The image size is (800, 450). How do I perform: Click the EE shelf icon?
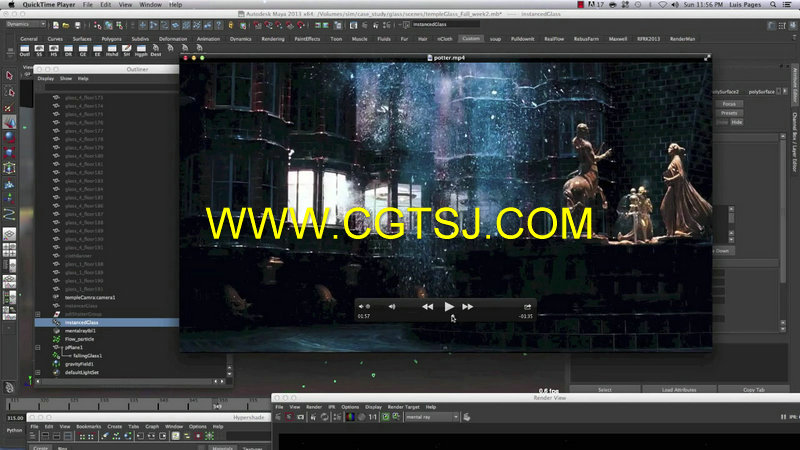point(97,50)
